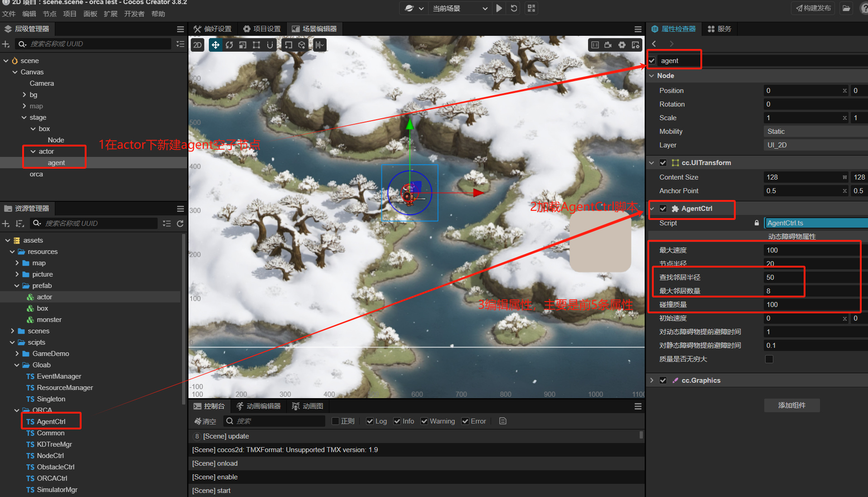The width and height of the screenshot is (868, 497).
Task: Toggle the 2D view mode button
Action: 198,45
